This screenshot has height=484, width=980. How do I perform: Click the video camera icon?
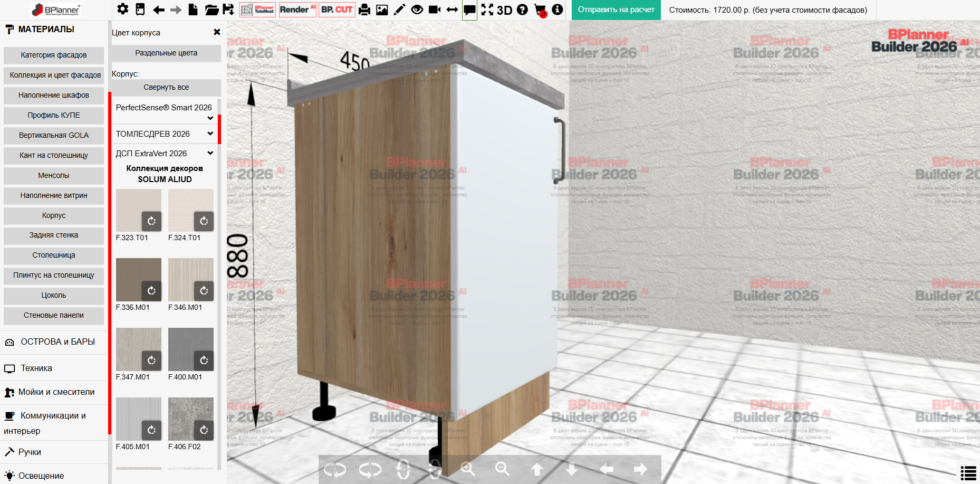[435, 10]
